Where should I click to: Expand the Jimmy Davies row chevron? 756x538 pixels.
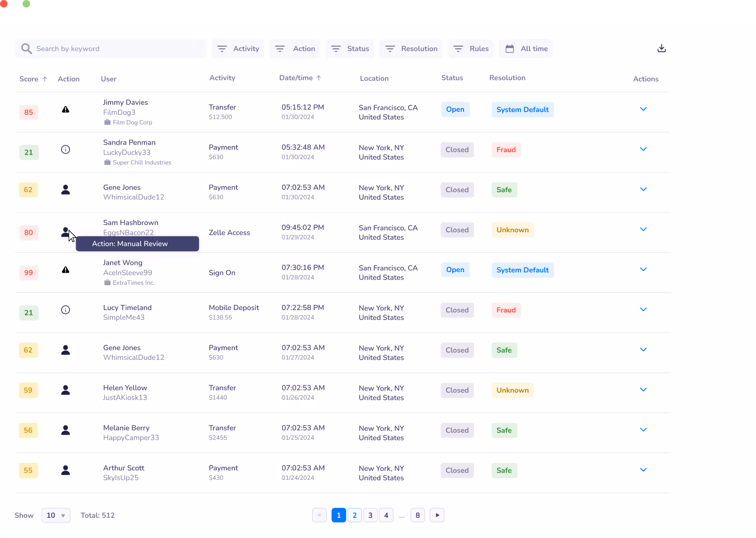click(643, 109)
